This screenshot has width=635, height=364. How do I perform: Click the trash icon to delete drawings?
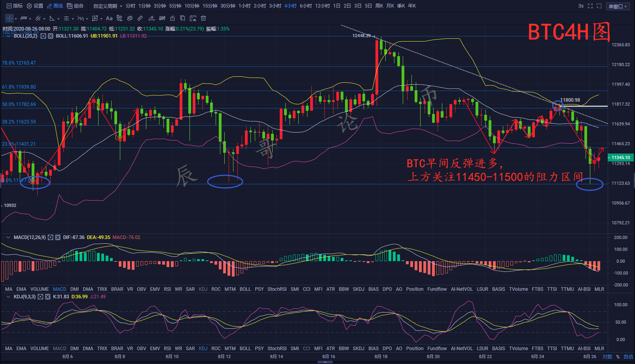point(203,18)
